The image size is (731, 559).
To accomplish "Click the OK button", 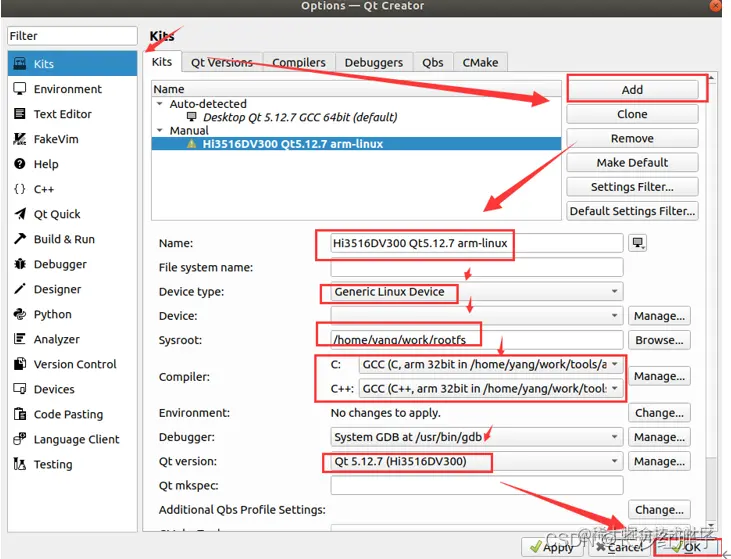I will point(686,547).
